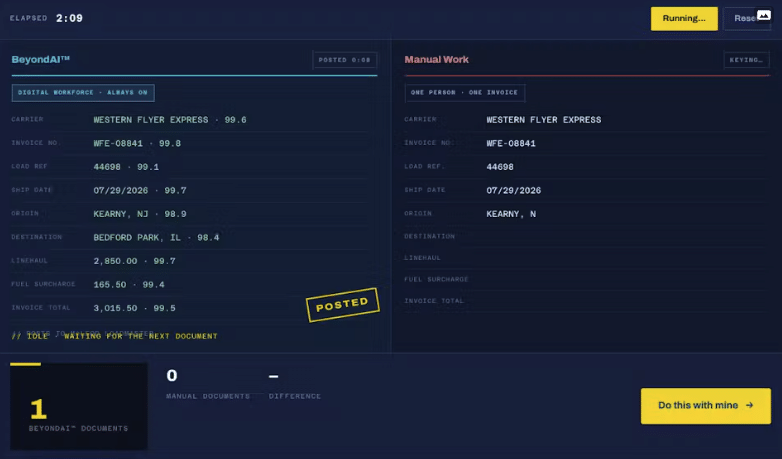This screenshot has width=782, height=459.
Task: Click the yellow Running... button
Action: [684, 18]
